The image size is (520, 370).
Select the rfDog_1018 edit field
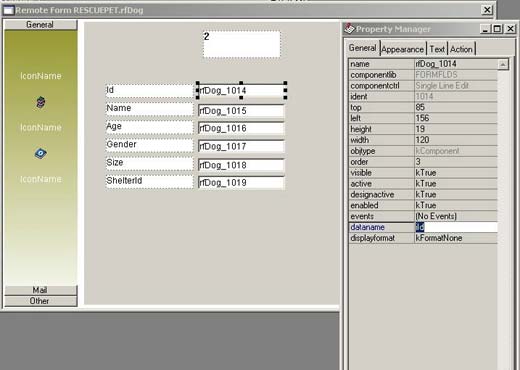click(x=241, y=165)
